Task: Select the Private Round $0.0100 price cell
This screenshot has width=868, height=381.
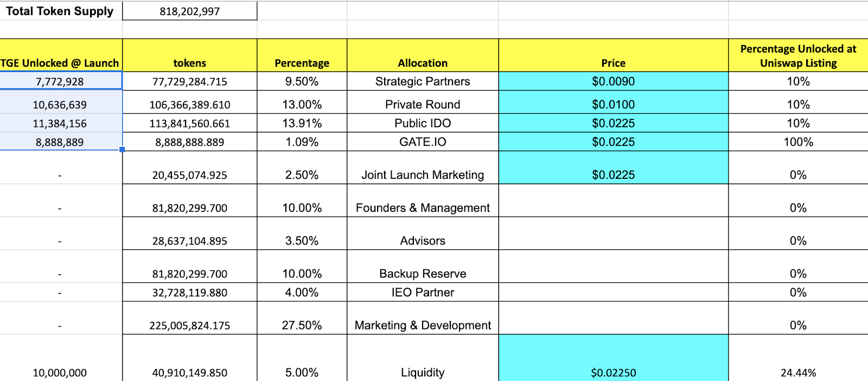Action: [x=613, y=104]
